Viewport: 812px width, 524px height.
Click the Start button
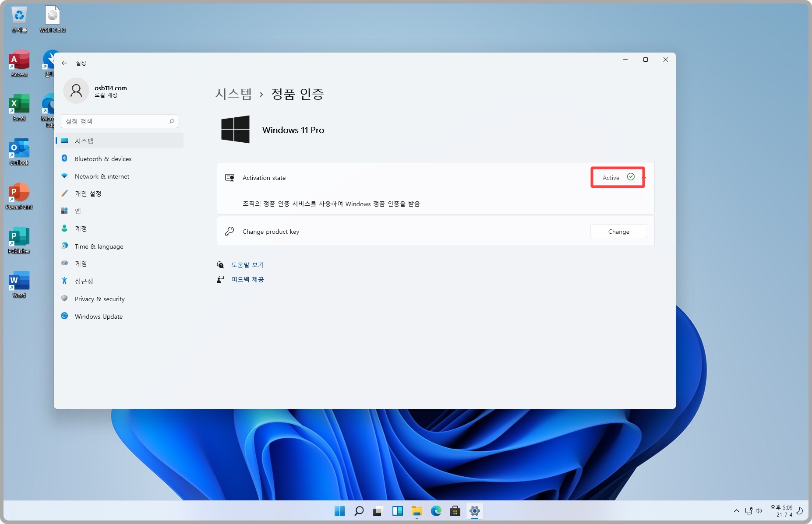(339, 511)
